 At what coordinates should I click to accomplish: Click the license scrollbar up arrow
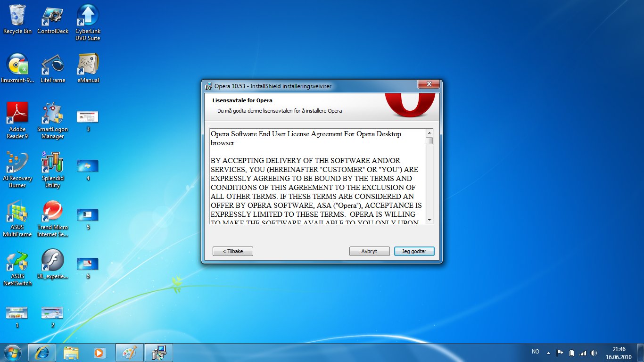point(429,132)
